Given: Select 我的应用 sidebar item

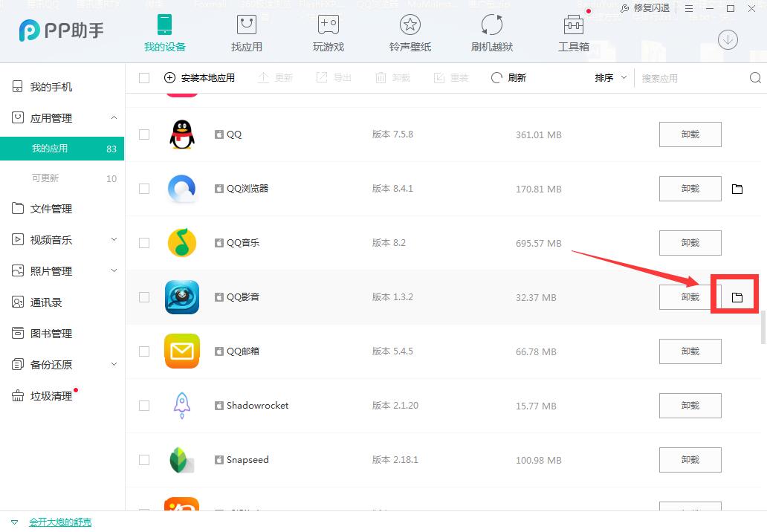Looking at the screenshot, I should click(x=62, y=149).
